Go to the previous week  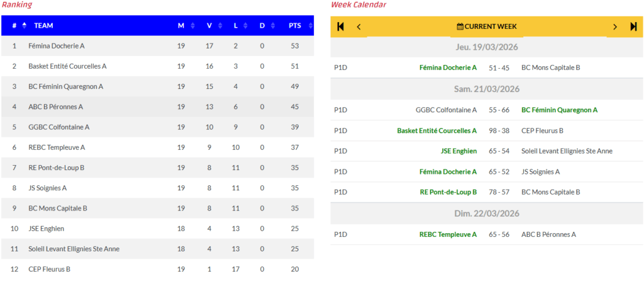359,26
